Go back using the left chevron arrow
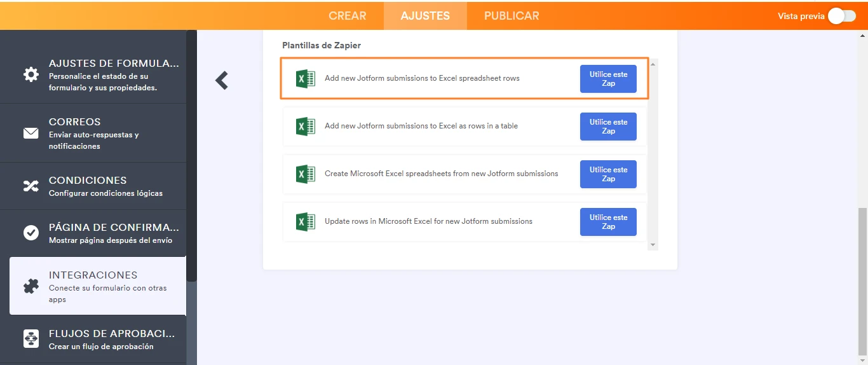This screenshot has height=365, width=868. click(x=222, y=80)
